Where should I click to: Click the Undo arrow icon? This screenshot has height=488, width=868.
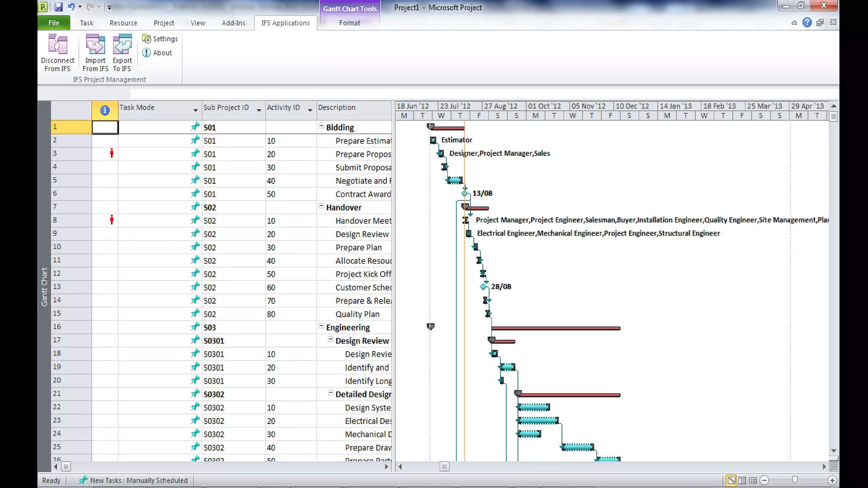tap(71, 7)
